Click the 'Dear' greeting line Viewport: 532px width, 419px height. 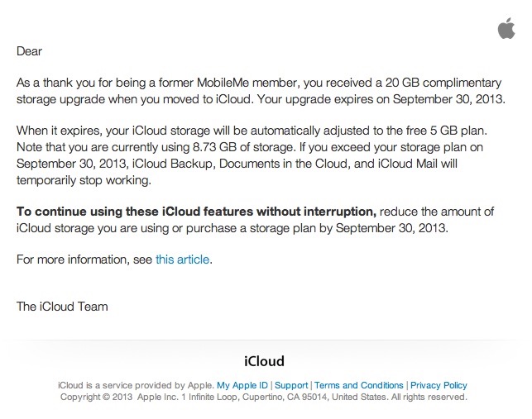29,51
